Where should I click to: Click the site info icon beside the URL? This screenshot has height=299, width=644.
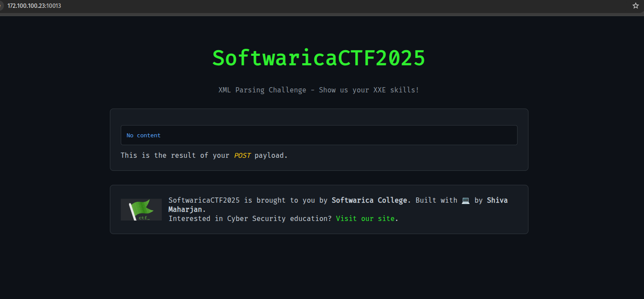click(x=1, y=6)
